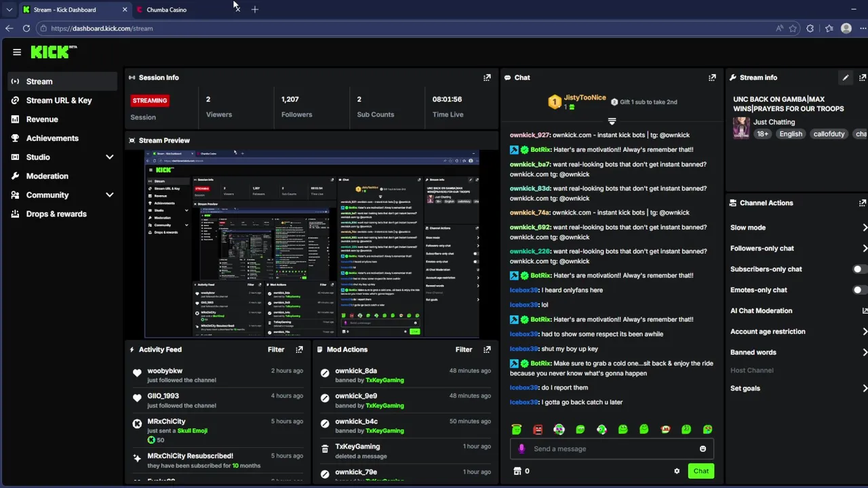Viewport: 868px width, 488px height.
Task: Toggle Emotes-only chat switch
Action: 859,290
